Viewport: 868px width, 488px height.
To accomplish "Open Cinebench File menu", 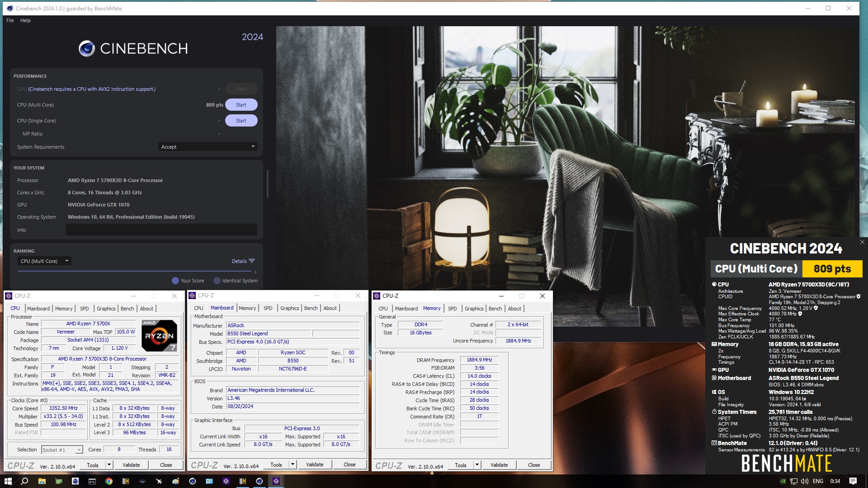I will tap(10, 20).
